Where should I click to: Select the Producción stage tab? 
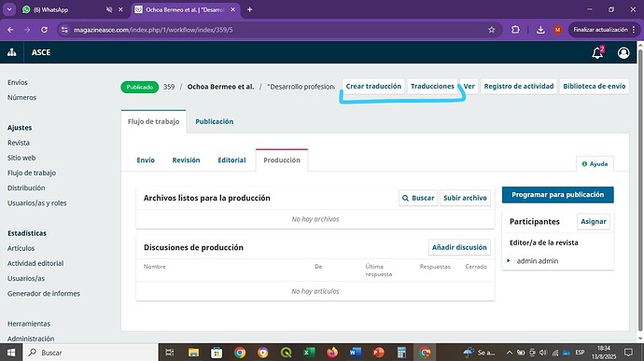282,160
